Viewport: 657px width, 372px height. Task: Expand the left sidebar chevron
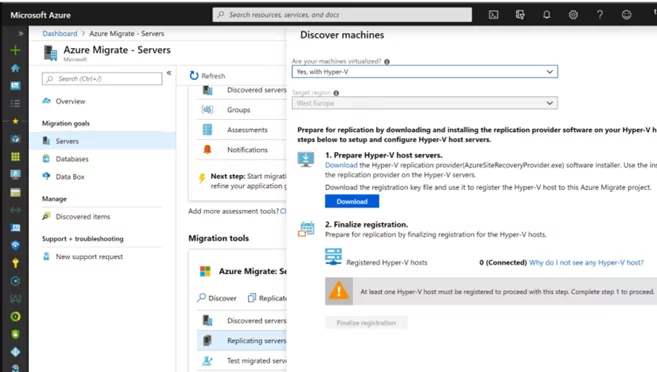click(21, 34)
